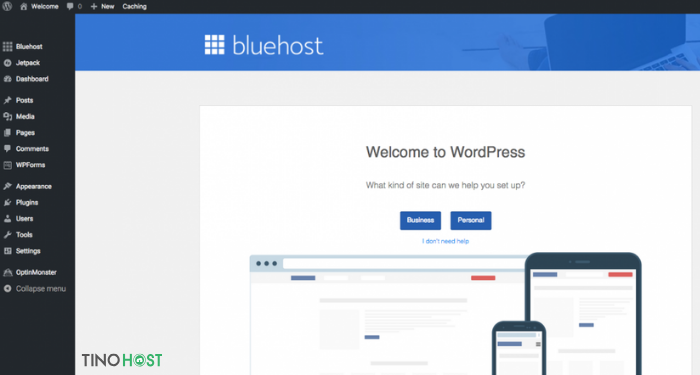The height and width of the screenshot is (375, 700).
Task: Open the Welcome home icon
Action: point(24,7)
